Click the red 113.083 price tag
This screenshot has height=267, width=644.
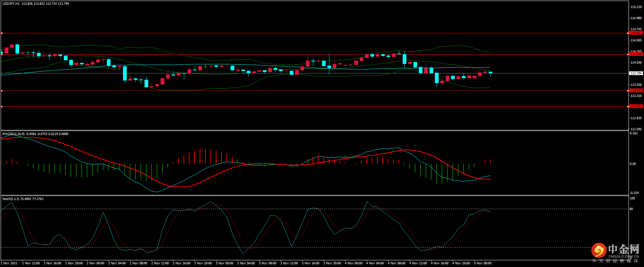point(636,106)
